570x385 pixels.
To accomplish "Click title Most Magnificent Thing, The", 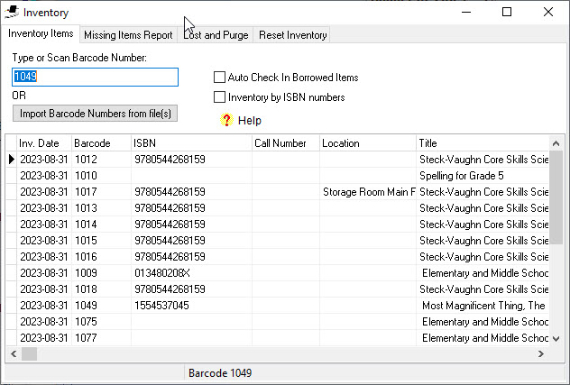I will [482, 305].
